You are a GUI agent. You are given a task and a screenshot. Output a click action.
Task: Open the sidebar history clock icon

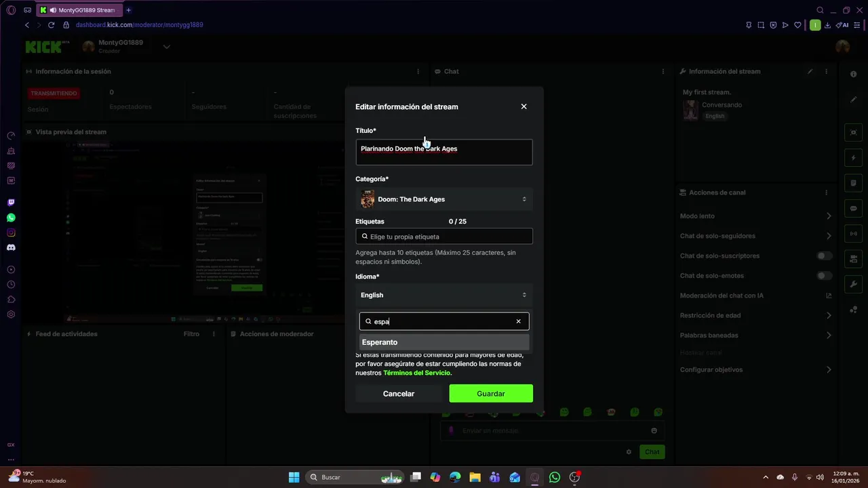(x=11, y=285)
